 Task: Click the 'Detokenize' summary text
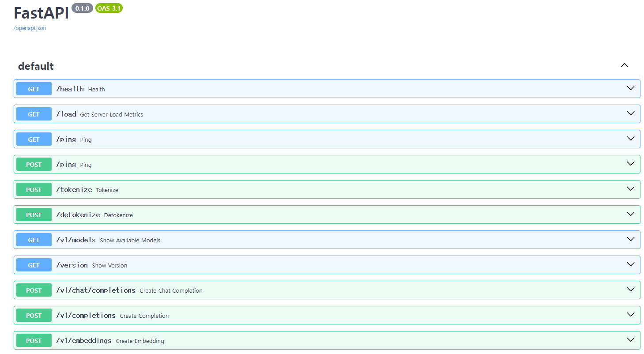pos(118,215)
